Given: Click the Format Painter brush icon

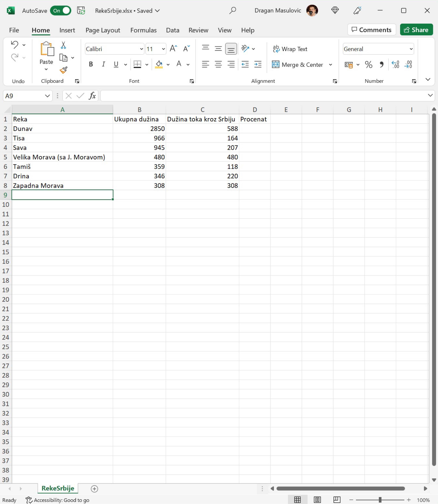Looking at the screenshot, I should (x=63, y=70).
